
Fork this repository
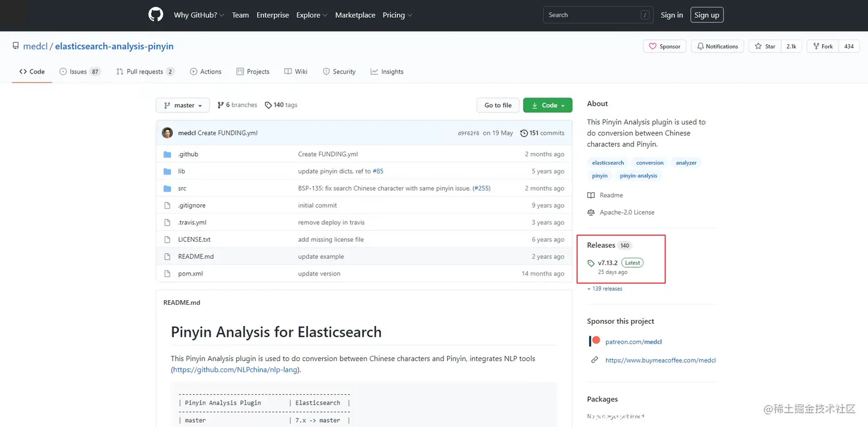pos(823,46)
